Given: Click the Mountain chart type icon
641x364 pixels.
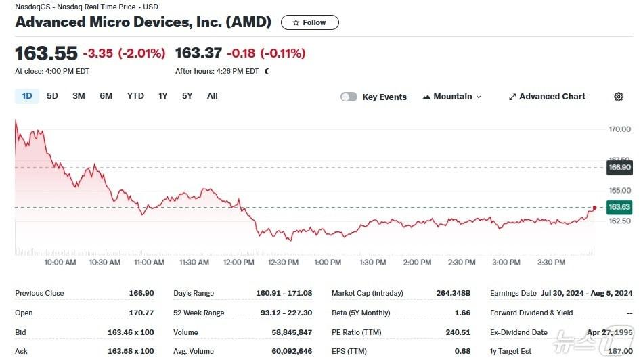Looking at the screenshot, I should [426, 97].
